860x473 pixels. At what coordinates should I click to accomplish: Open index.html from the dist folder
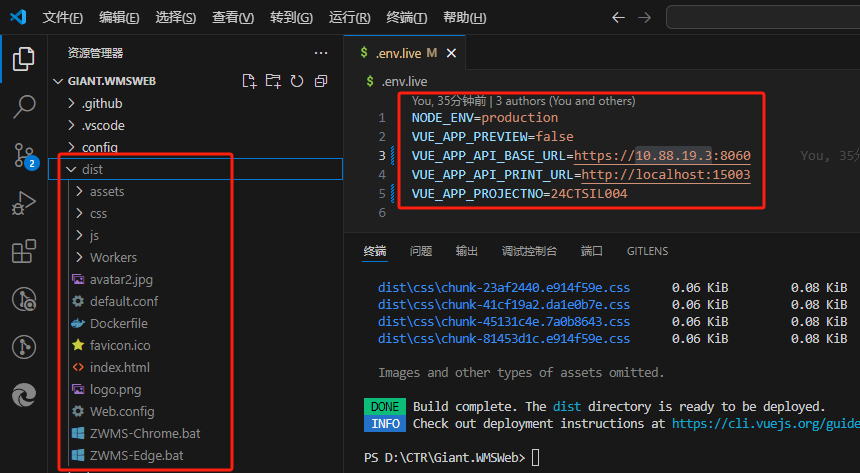click(x=119, y=368)
